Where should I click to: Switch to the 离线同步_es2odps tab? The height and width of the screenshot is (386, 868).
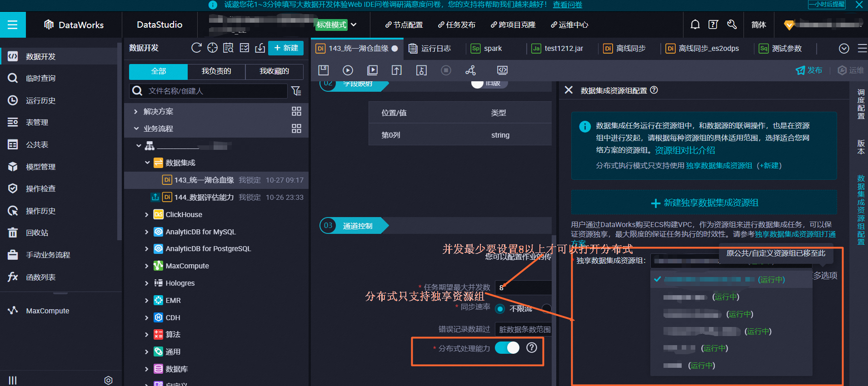[x=703, y=48]
